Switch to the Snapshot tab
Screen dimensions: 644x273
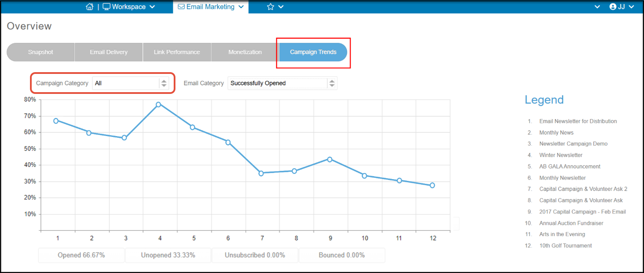click(40, 52)
